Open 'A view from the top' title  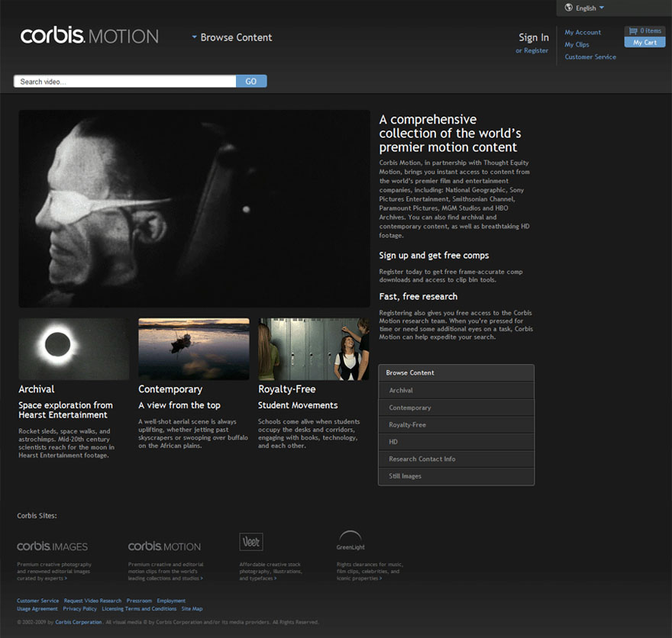[179, 405]
